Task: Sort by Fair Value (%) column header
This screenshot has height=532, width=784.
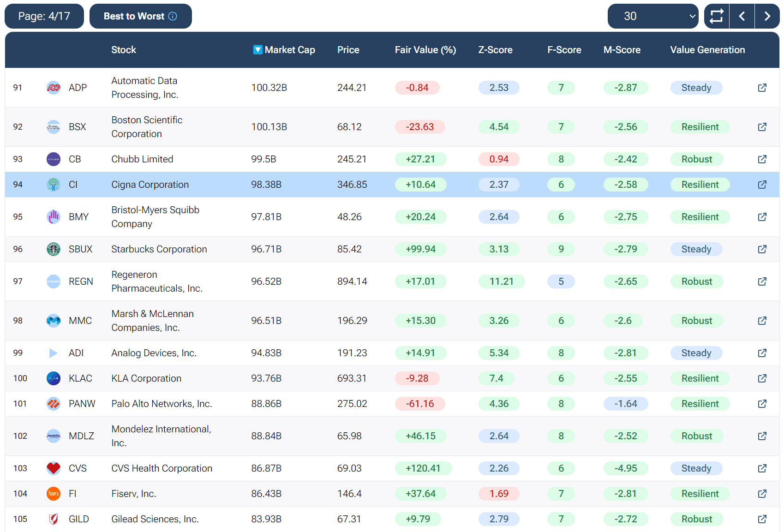Action: [x=425, y=50]
